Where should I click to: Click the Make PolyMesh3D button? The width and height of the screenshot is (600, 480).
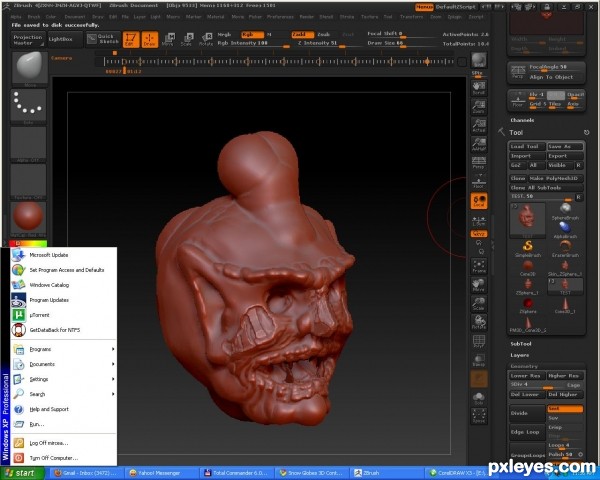[556, 178]
